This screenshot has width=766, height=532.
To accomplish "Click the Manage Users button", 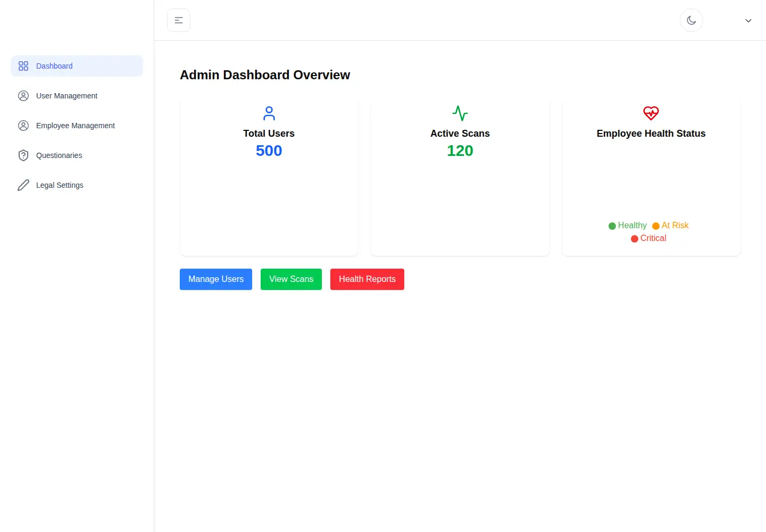I will (216, 279).
